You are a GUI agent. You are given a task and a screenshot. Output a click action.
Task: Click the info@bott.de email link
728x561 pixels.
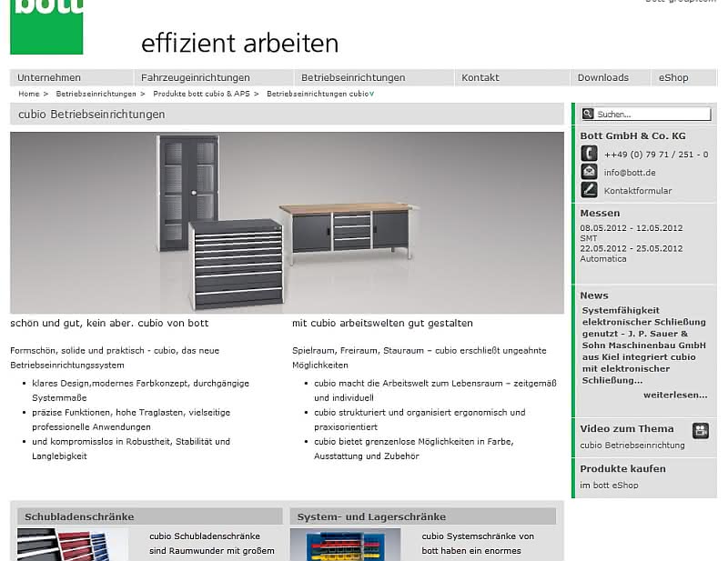[x=630, y=173]
